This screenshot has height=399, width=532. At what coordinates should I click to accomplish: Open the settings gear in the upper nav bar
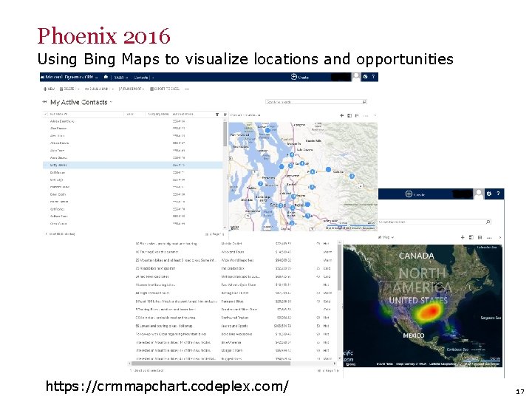point(365,77)
